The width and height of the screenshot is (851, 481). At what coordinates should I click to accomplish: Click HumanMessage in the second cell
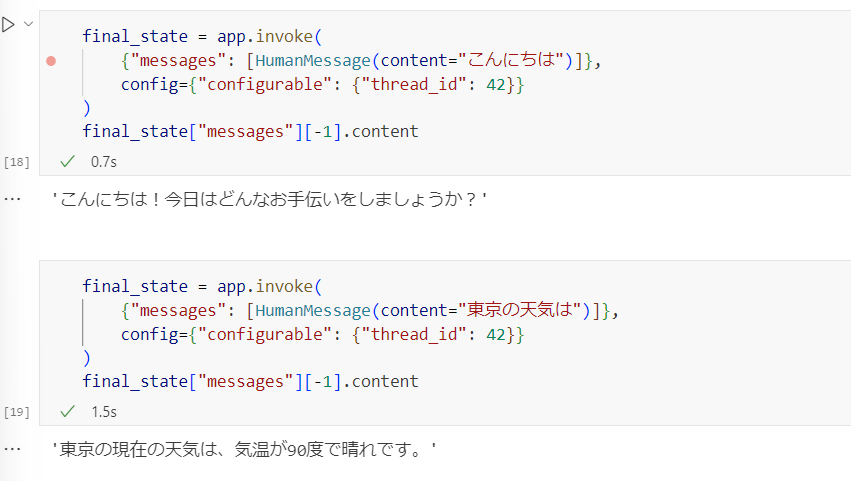click(313, 311)
